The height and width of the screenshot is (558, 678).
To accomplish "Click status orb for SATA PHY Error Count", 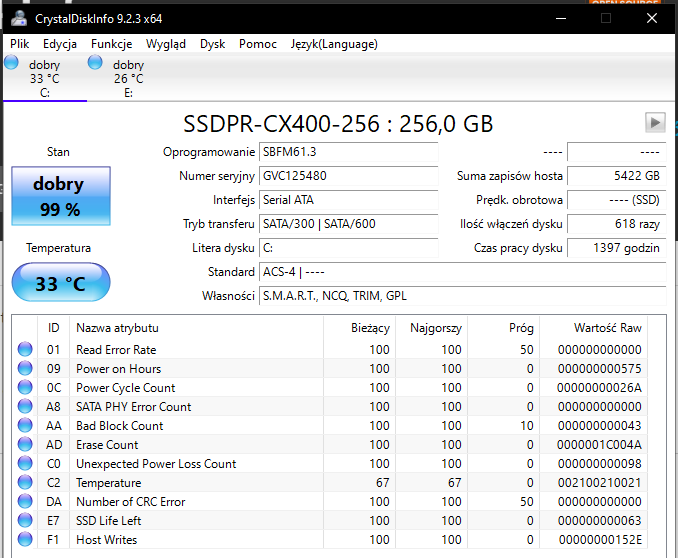I will pyautogui.click(x=25, y=406).
